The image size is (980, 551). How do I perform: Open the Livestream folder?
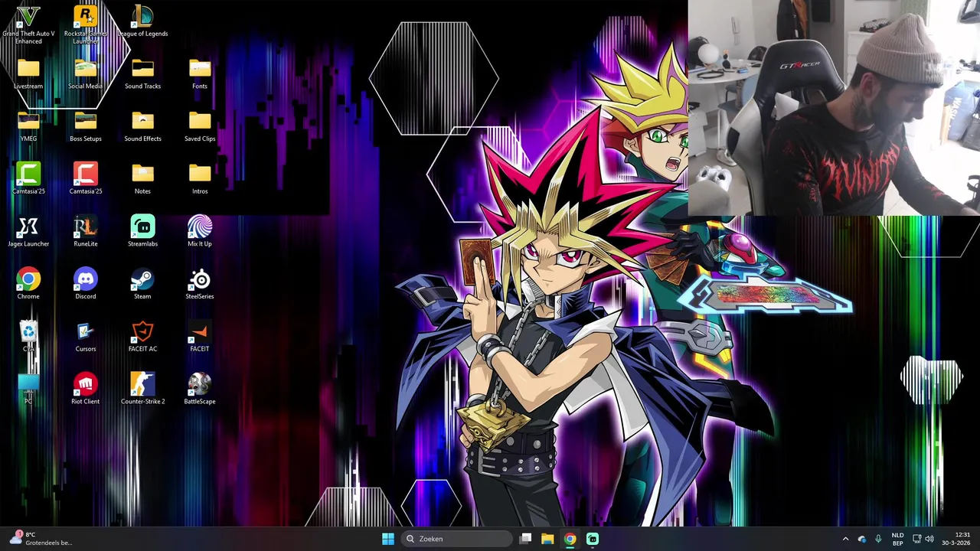tap(28, 74)
